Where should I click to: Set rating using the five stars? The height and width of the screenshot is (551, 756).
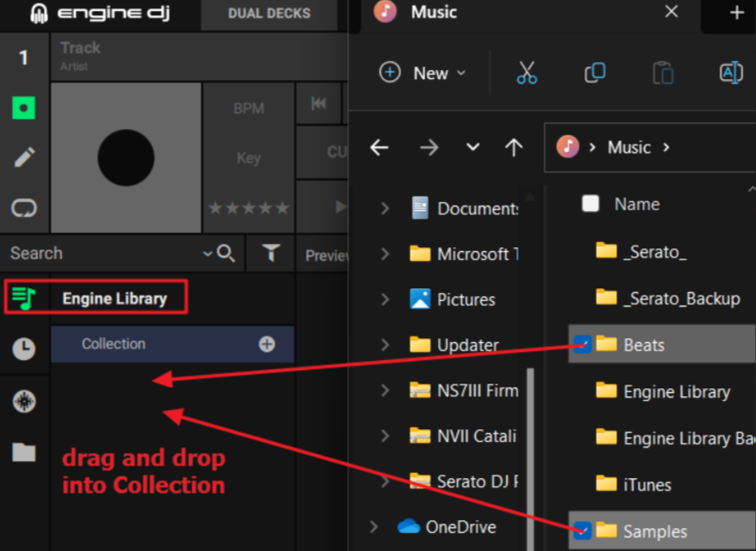coord(248,208)
